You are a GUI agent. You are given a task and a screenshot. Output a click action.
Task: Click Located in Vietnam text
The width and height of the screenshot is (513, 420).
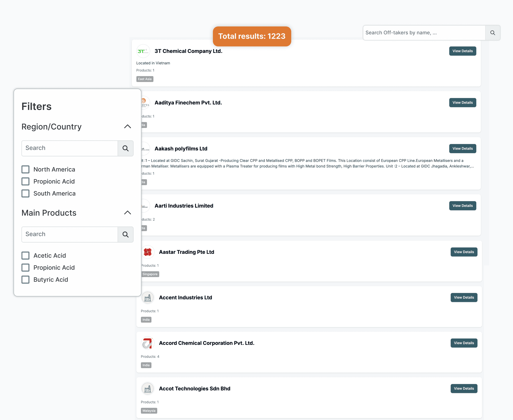[x=153, y=63]
